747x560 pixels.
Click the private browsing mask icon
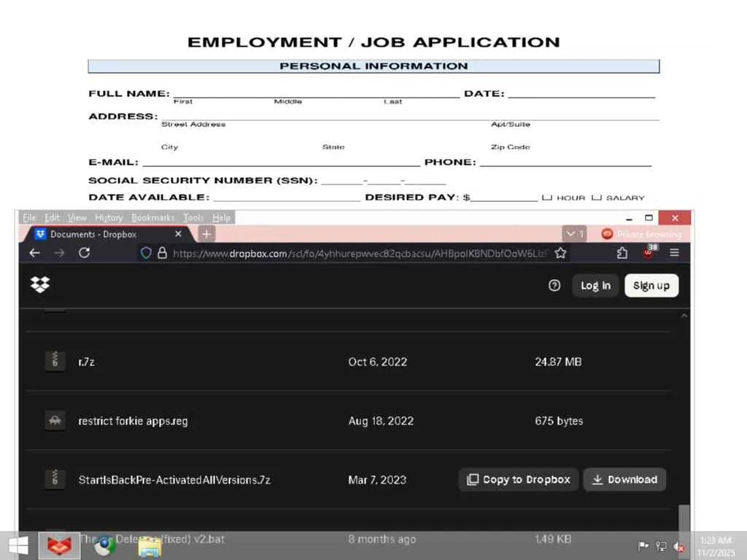point(607,234)
